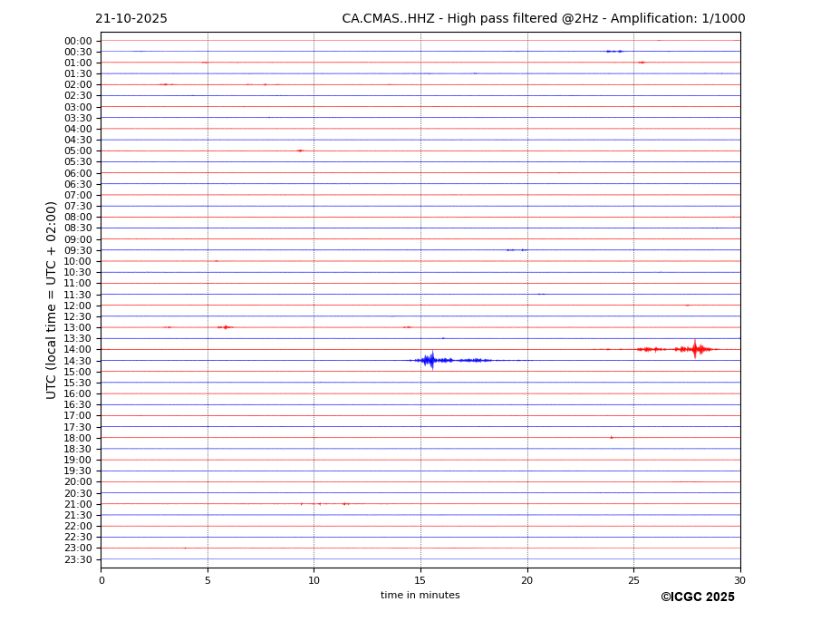
Task: Click the 00:00 time label on the y-axis
Action: [77, 41]
